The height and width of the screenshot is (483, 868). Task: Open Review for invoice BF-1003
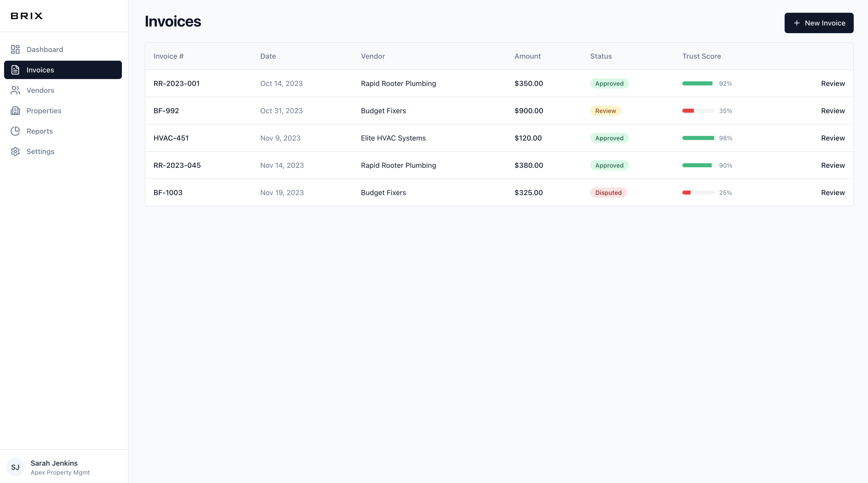833,193
